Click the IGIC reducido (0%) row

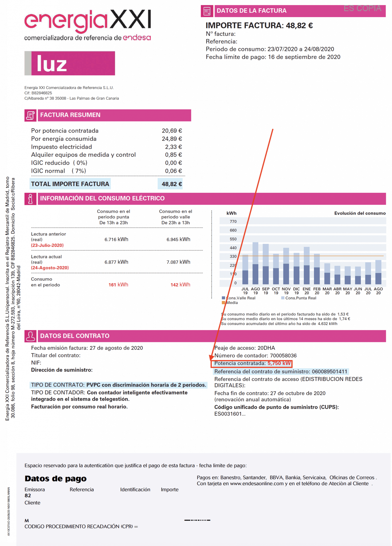click(107, 163)
